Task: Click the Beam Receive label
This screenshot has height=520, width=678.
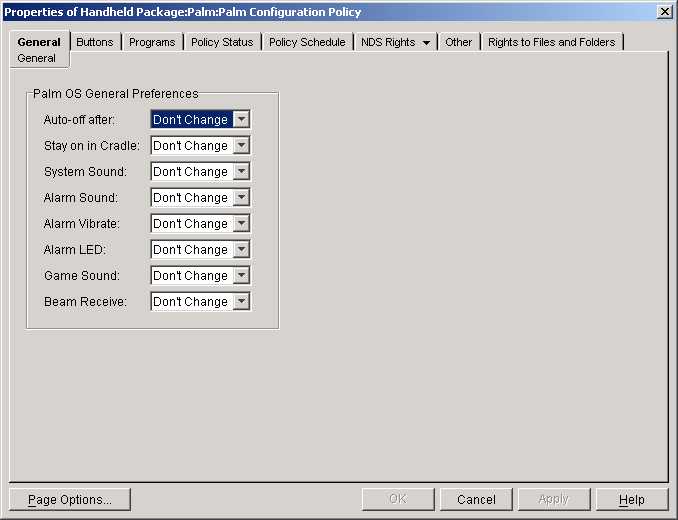Action: tap(85, 301)
